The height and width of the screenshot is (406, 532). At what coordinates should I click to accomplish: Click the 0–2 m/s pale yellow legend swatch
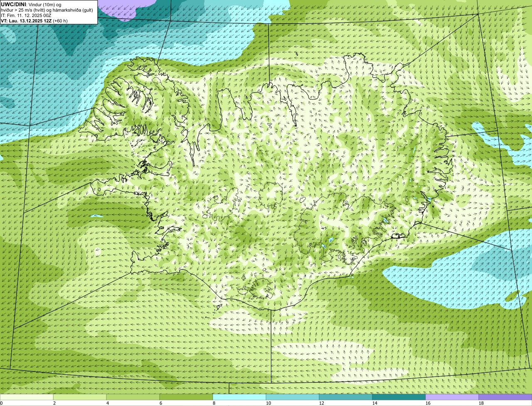pyautogui.click(x=27, y=397)
